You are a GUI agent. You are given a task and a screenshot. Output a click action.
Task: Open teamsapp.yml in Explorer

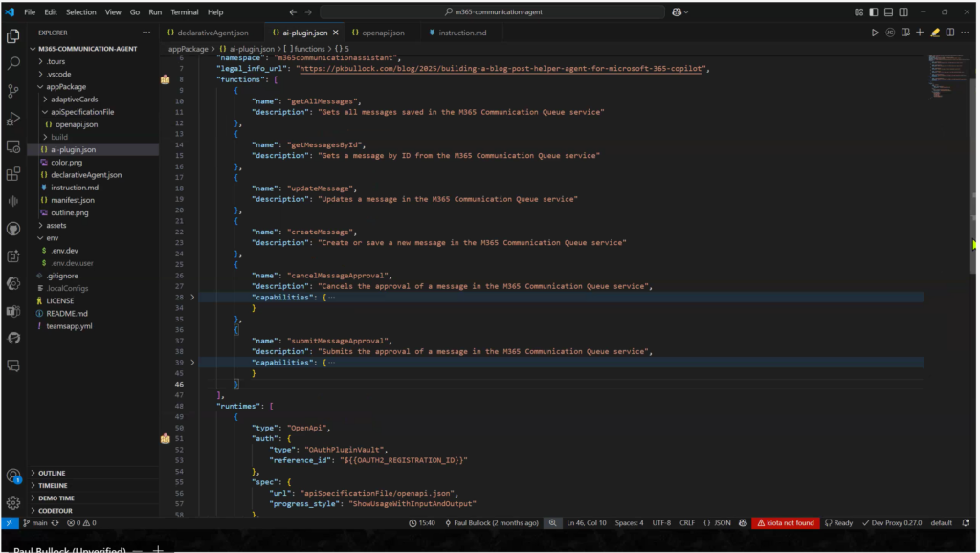tap(71, 326)
